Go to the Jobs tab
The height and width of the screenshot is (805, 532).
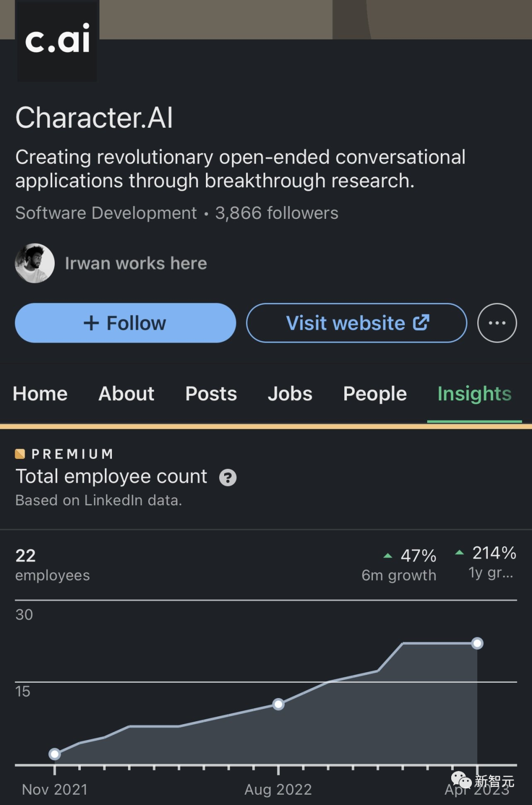(x=290, y=394)
